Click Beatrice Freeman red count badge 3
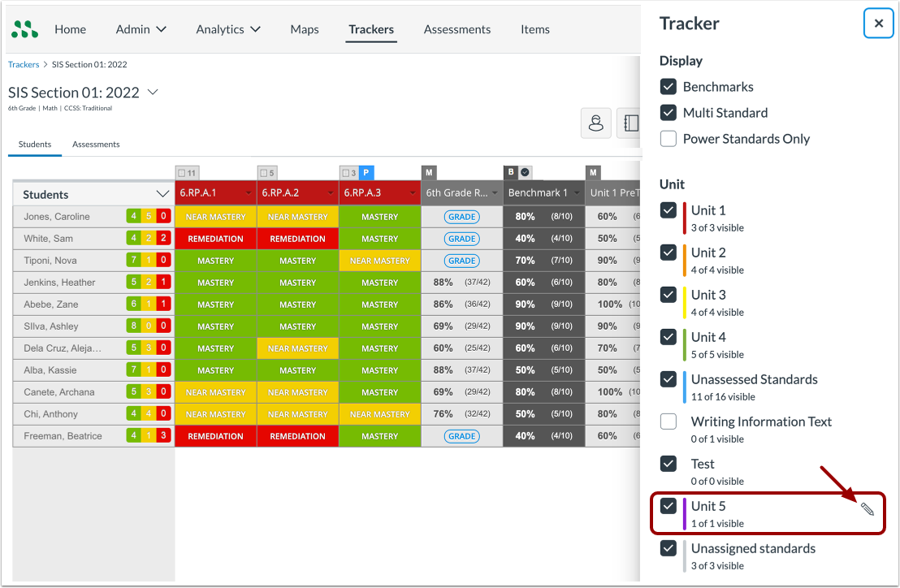900x588 pixels. 163,435
